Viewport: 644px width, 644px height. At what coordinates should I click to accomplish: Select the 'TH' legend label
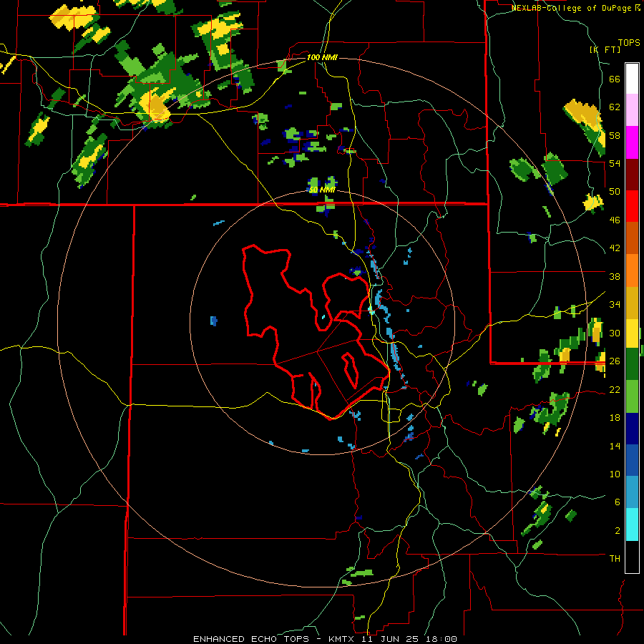(615, 558)
